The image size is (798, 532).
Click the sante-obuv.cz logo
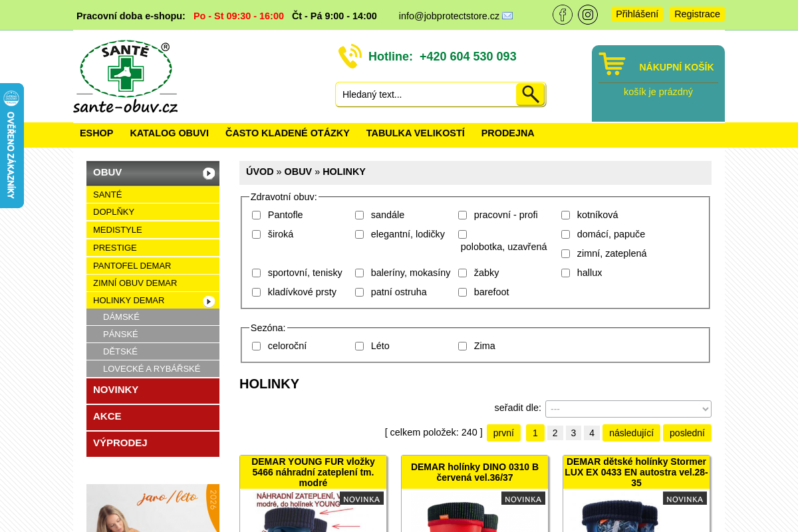coord(126,76)
